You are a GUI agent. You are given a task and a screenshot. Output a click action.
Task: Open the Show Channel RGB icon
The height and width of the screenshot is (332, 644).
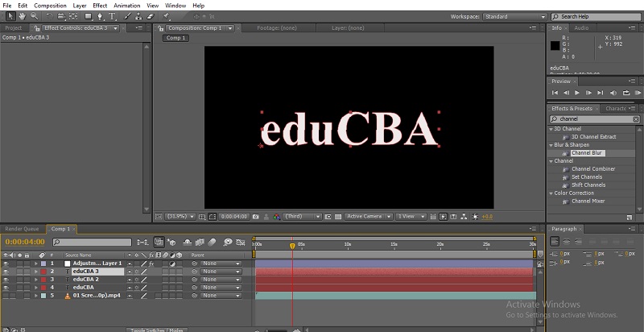[277, 217]
